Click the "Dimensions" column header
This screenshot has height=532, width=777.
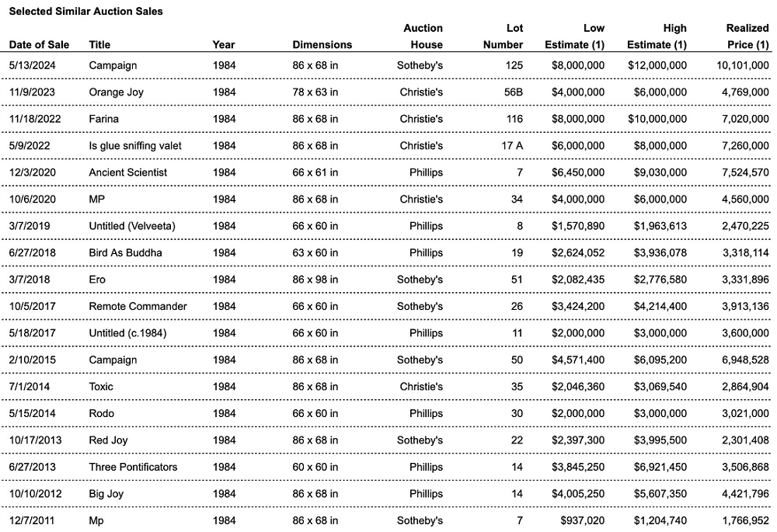(x=322, y=45)
